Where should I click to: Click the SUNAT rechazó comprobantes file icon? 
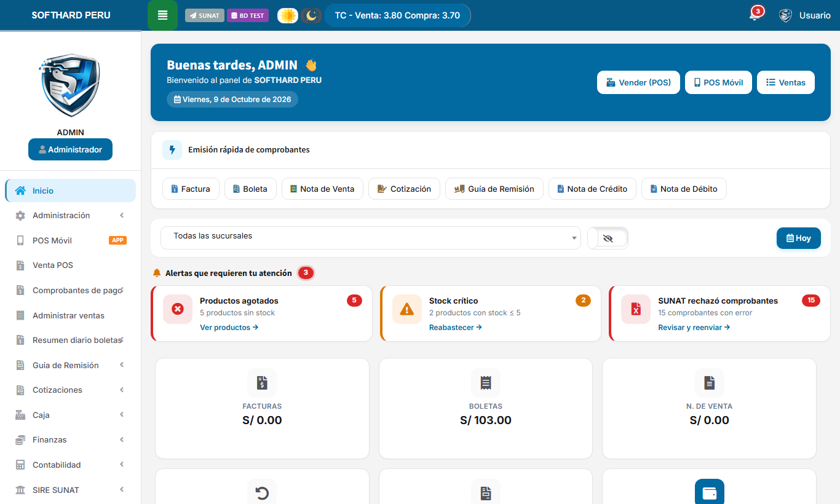pyautogui.click(x=636, y=309)
